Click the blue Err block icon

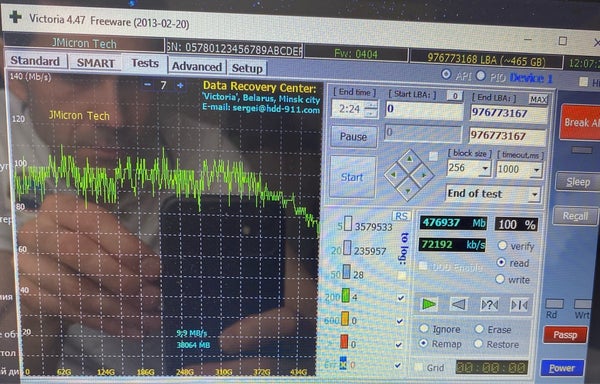[x=343, y=363]
